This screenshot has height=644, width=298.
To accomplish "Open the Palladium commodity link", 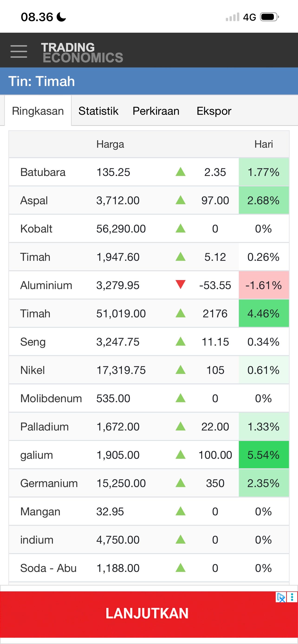I will (45, 427).
